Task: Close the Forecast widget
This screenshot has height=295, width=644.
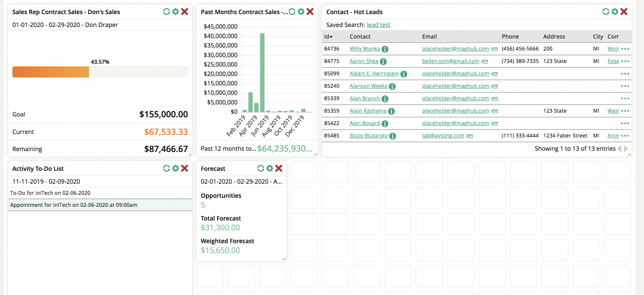Action: point(279,168)
